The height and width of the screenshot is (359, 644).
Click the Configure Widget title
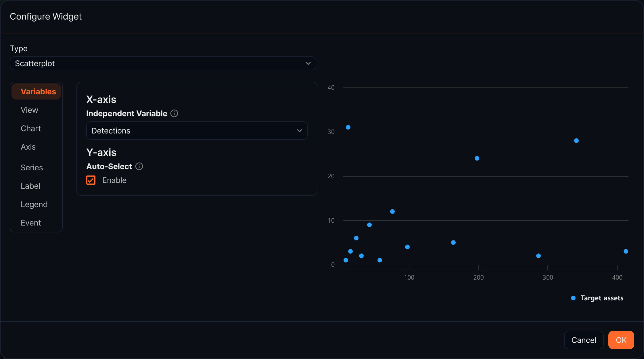click(x=46, y=16)
